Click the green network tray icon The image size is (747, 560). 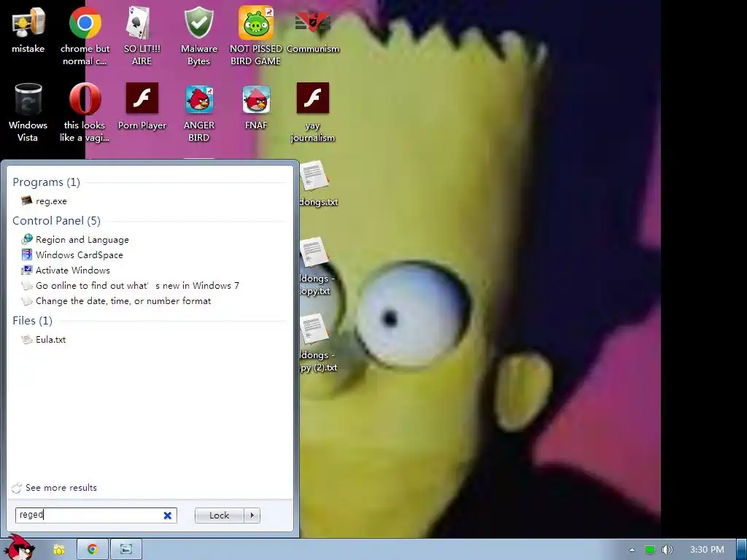[649, 550]
